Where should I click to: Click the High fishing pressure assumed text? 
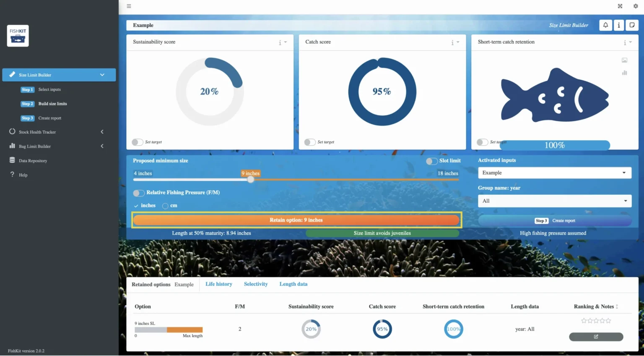(x=553, y=233)
